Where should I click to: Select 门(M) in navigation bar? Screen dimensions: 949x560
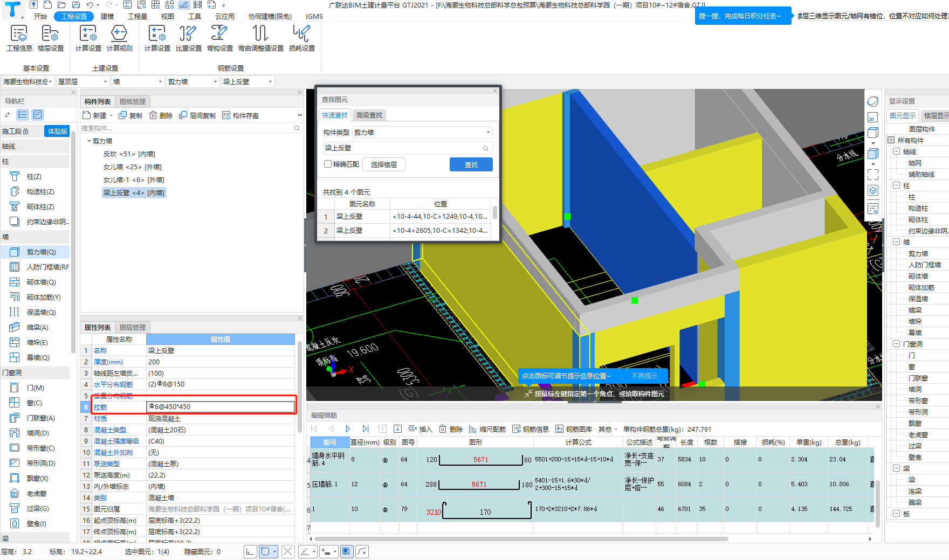tap(36, 388)
